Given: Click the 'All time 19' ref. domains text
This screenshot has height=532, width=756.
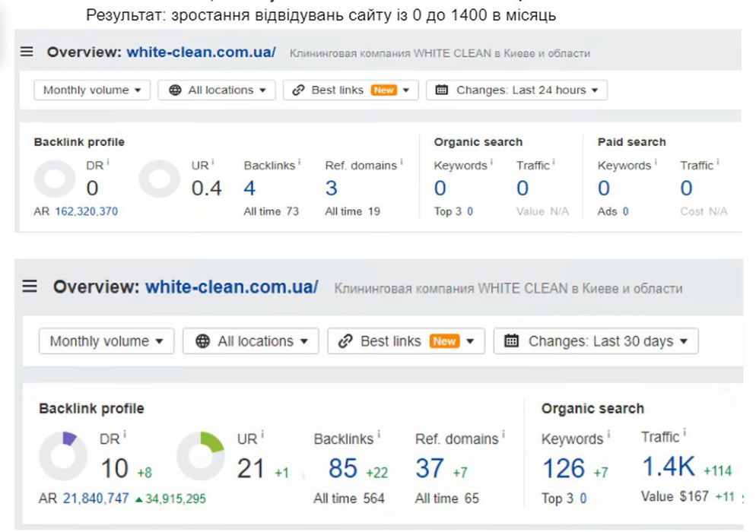Looking at the screenshot, I should click(352, 211).
